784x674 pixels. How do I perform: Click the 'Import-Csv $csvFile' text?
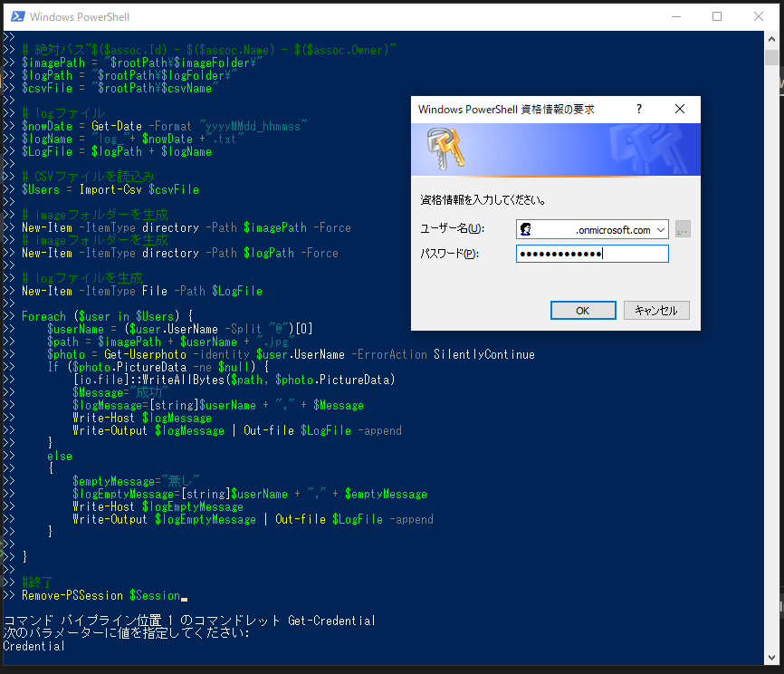pyautogui.click(x=139, y=189)
